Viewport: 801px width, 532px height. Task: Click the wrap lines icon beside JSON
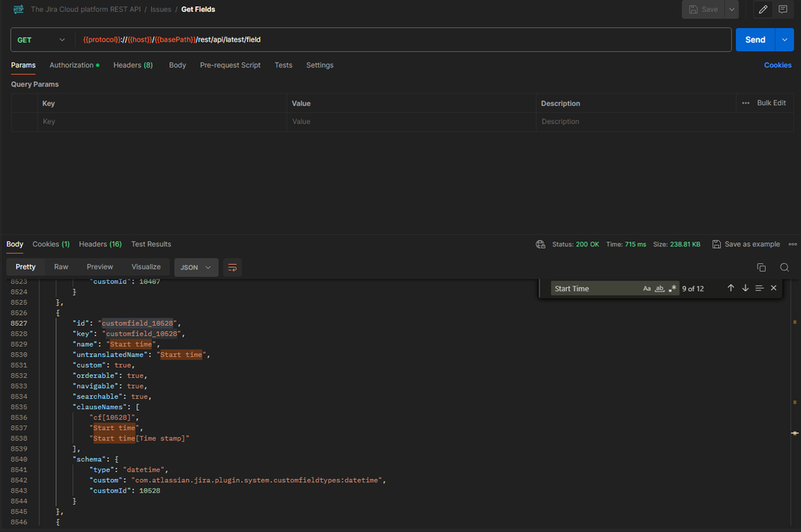point(232,267)
